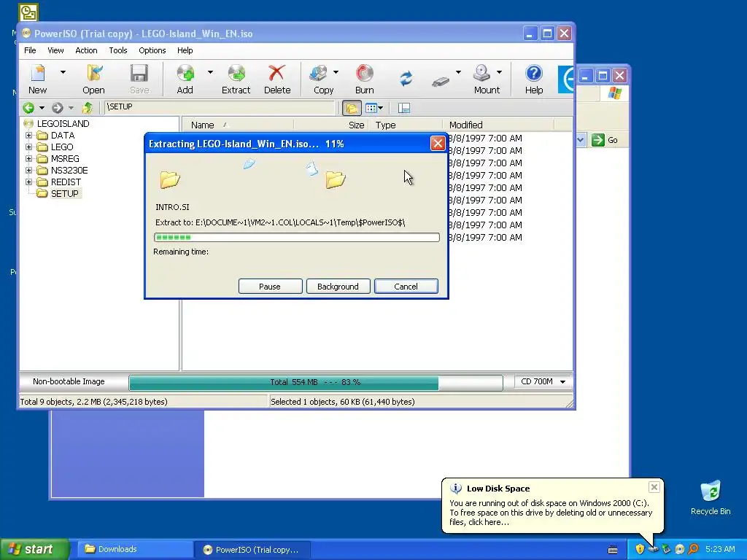This screenshot has width=747, height=560.
Task: Cancel the extraction
Action: [406, 286]
